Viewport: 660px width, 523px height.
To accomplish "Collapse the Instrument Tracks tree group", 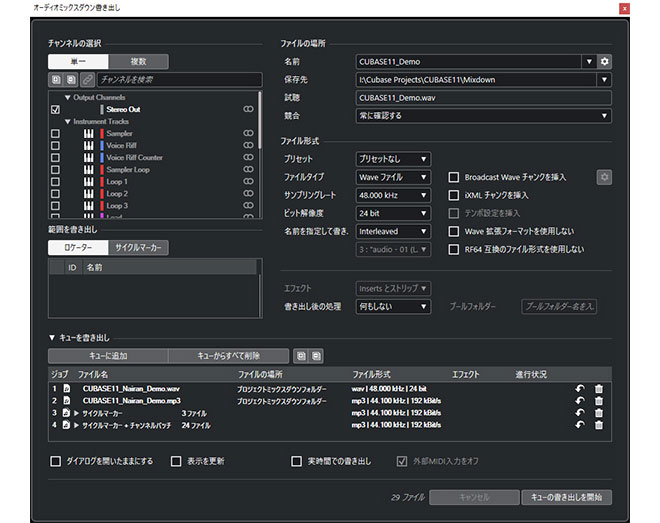I will click(x=67, y=122).
